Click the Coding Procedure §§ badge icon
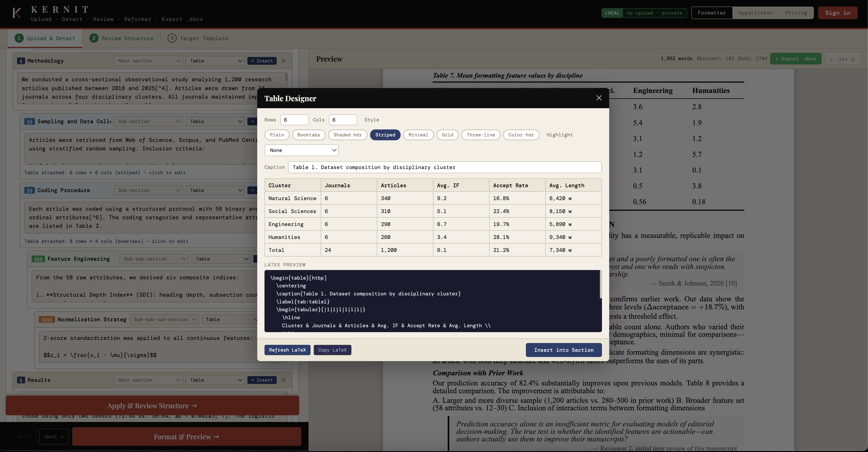Image resolution: width=868 pixels, height=452 pixels. click(29, 191)
